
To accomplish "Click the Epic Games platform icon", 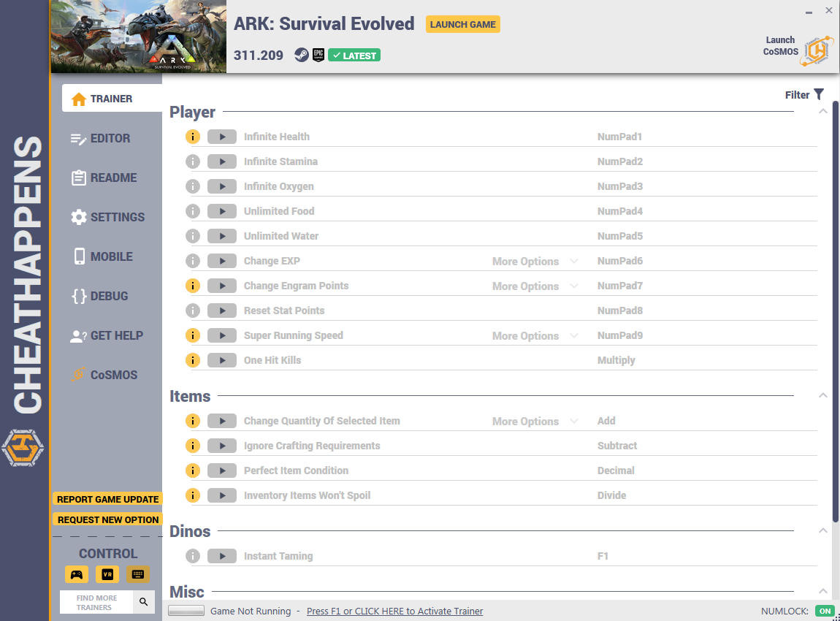I will 318,55.
